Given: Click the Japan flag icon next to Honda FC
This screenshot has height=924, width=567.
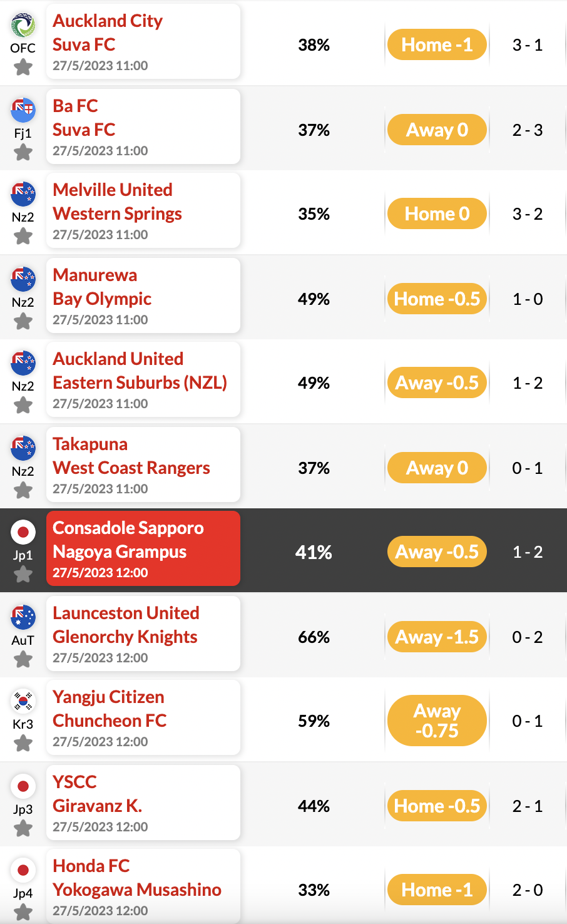Looking at the screenshot, I should tap(23, 870).
